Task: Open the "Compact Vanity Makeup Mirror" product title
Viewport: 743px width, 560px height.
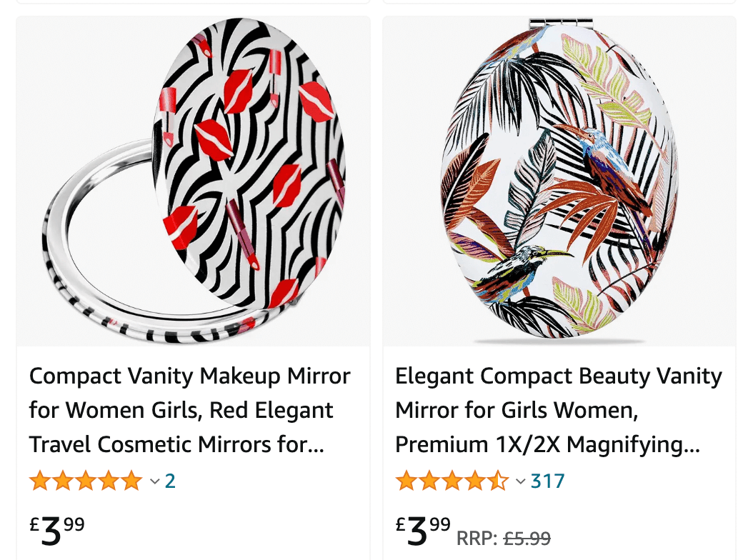Action: [x=190, y=410]
